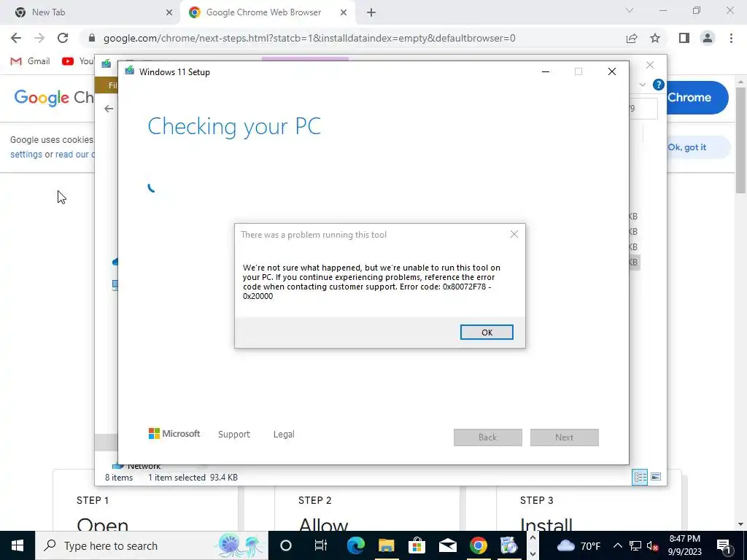
Task: Open Chrome from taskbar
Action: coord(479,545)
